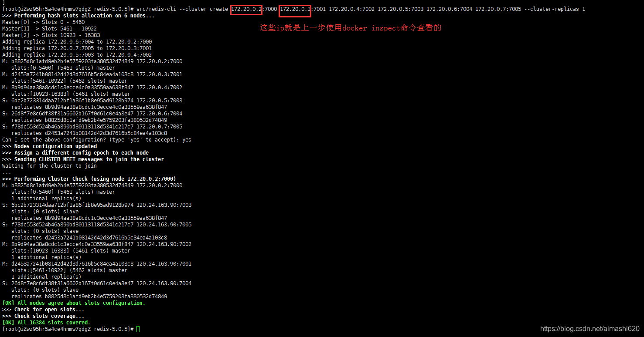Click the '>>> Check for open slots...' line
Image resolution: width=644 pixels, height=337 pixels.
coord(44,310)
